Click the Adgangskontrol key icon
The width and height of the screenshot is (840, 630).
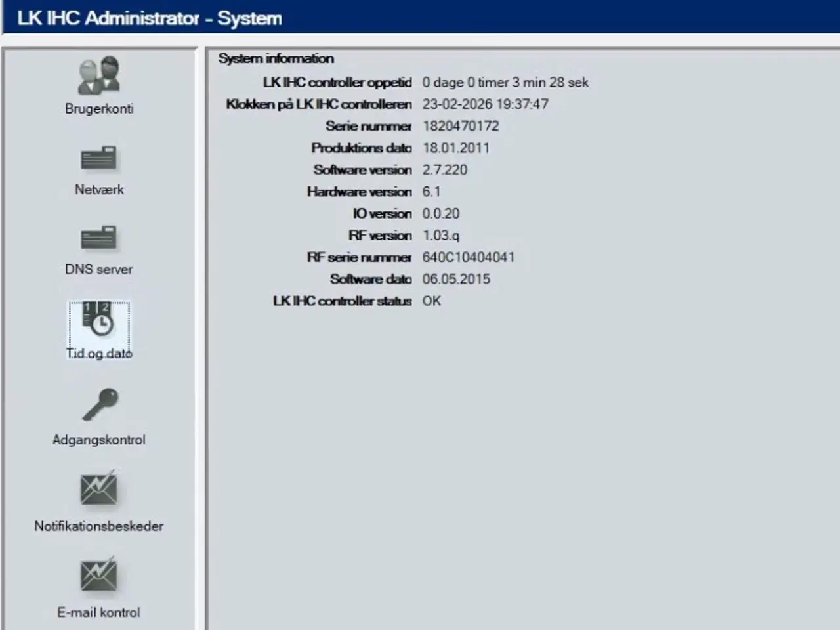click(x=99, y=405)
